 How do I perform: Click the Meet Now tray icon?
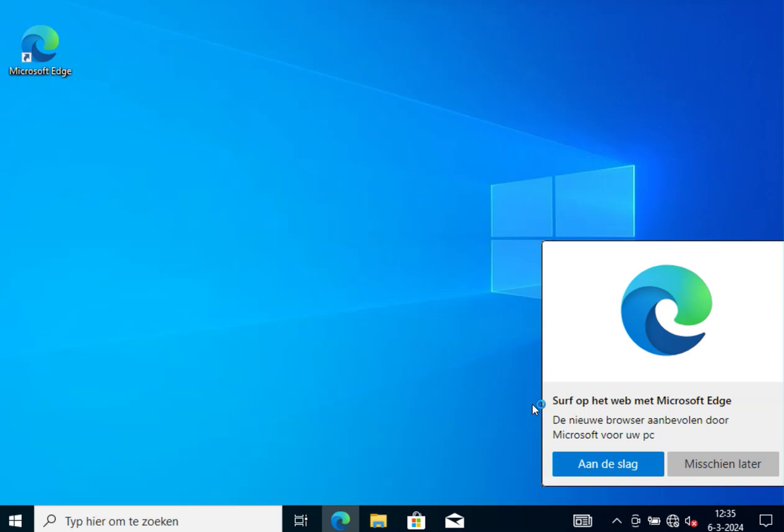tap(636, 521)
